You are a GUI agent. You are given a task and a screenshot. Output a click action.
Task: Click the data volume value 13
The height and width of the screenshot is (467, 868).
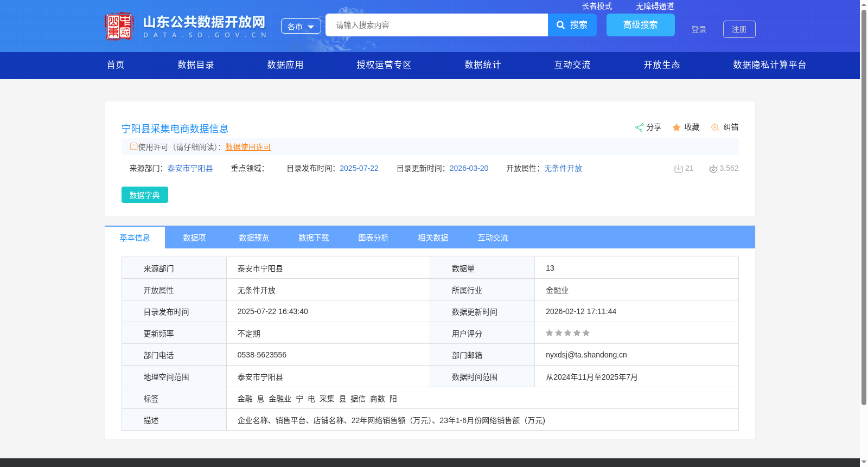click(x=550, y=268)
